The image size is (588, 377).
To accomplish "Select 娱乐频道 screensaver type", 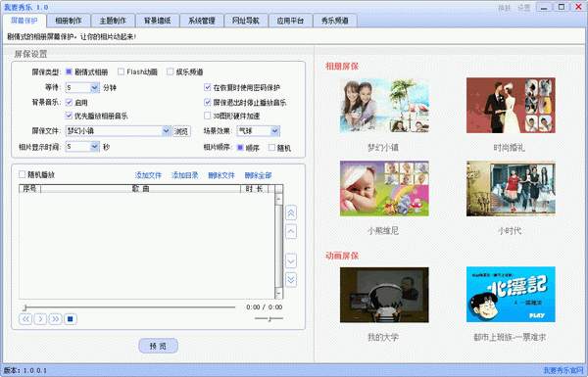I will [x=171, y=71].
